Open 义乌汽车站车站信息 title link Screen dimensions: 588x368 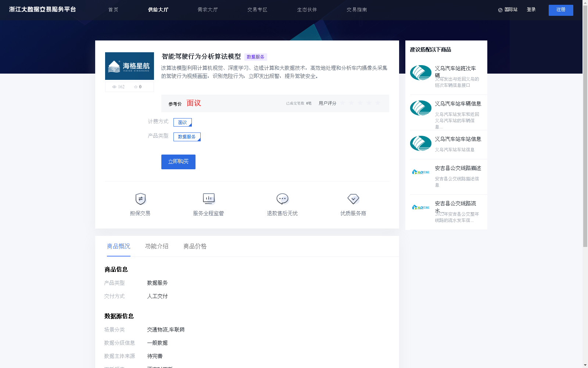(x=458, y=139)
